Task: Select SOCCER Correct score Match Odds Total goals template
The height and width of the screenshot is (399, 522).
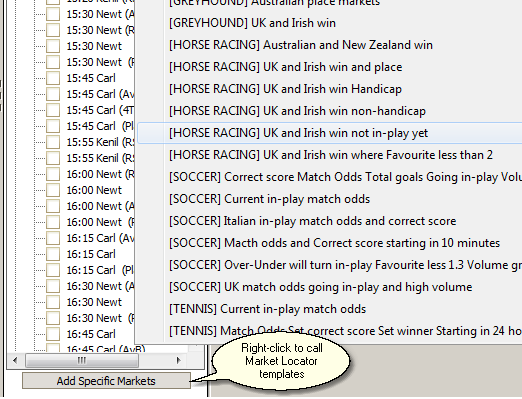Action: (345, 177)
